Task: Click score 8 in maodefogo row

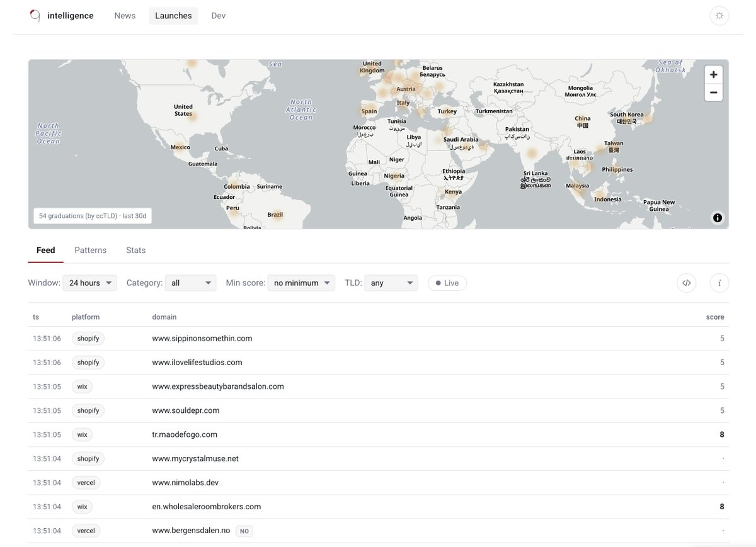Action: 722,434
